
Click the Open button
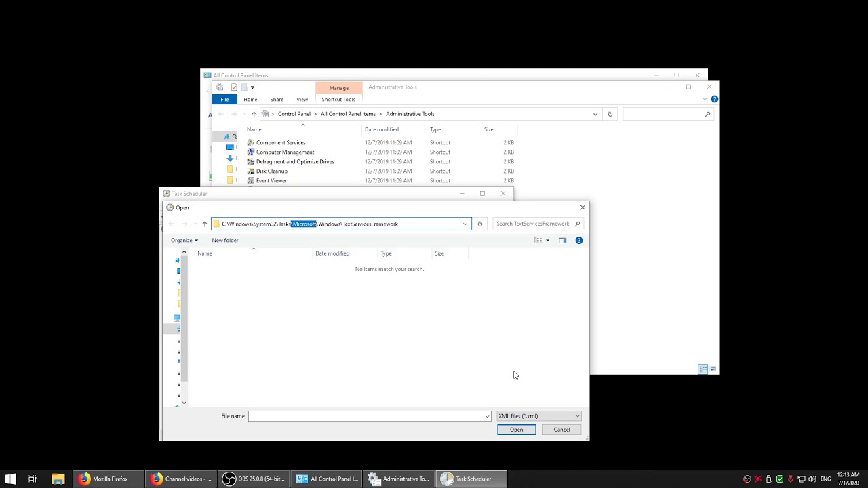pyautogui.click(x=516, y=430)
